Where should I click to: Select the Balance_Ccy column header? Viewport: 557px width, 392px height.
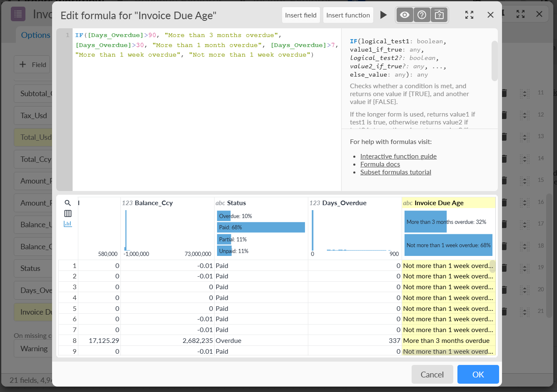[167, 203]
